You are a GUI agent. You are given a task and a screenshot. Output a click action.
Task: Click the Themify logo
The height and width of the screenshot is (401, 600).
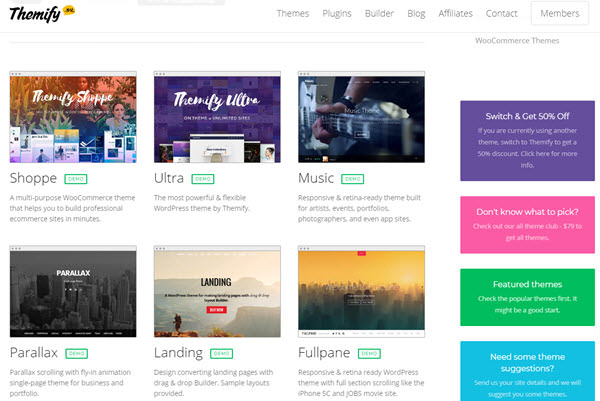point(42,14)
